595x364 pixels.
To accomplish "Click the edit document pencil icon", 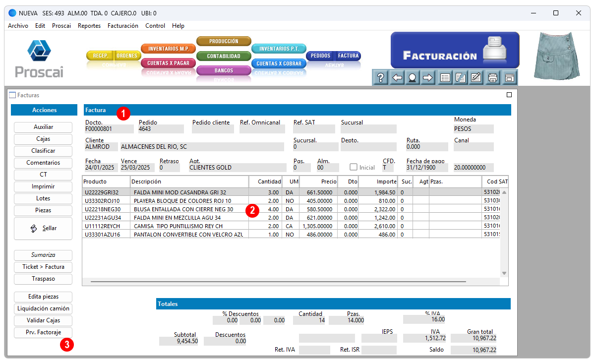I will coord(476,78).
